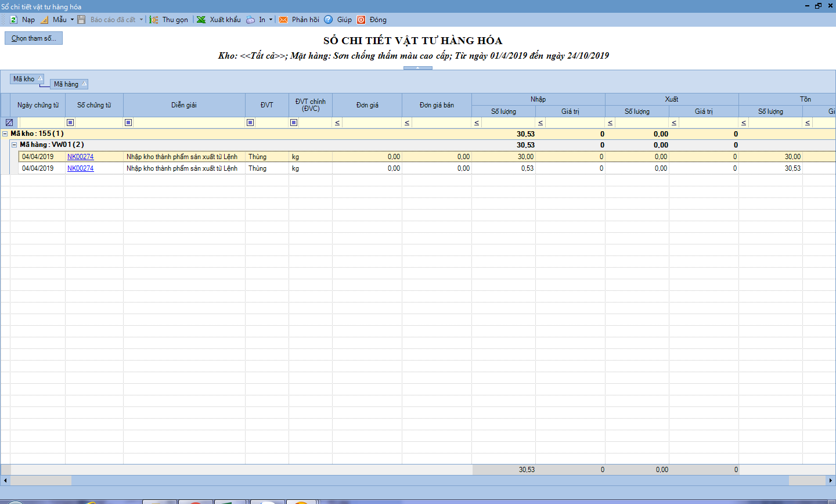The width and height of the screenshot is (836, 504).
Task: Click the Phản hồi toolbar label
Action: coord(305,20)
